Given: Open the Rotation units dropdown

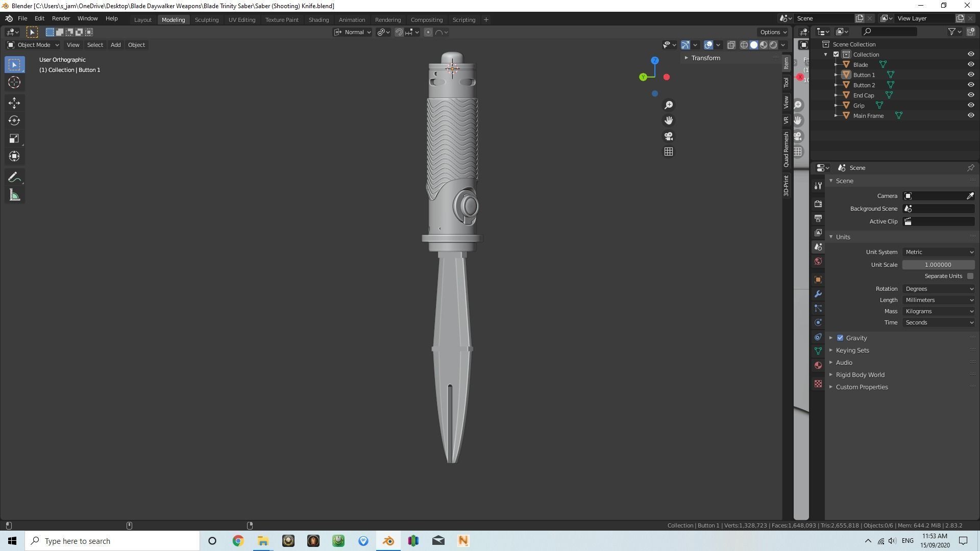Looking at the screenshot, I should pyautogui.click(x=939, y=289).
